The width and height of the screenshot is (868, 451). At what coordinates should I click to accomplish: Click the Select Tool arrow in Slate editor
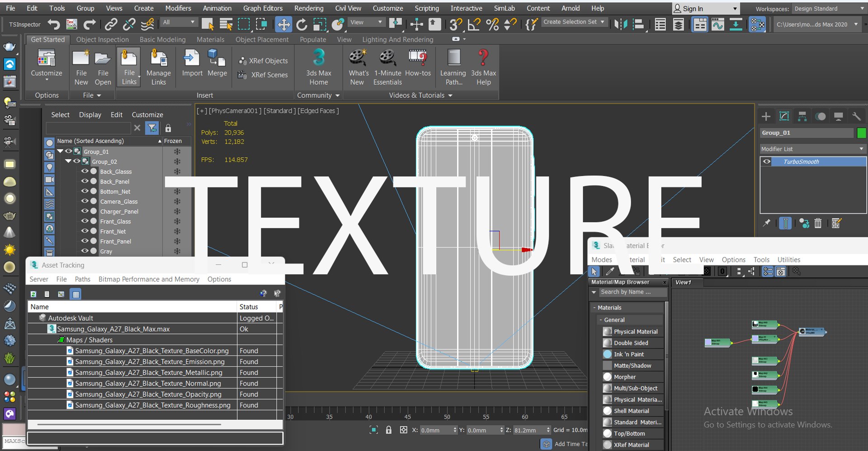pyautogui.click(x=594, y=271)
